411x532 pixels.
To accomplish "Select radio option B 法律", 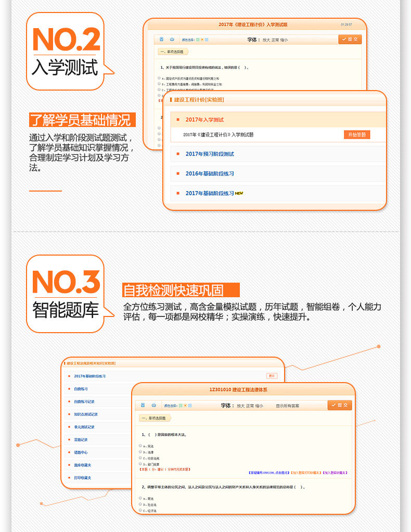I will (x=140, y=452).
